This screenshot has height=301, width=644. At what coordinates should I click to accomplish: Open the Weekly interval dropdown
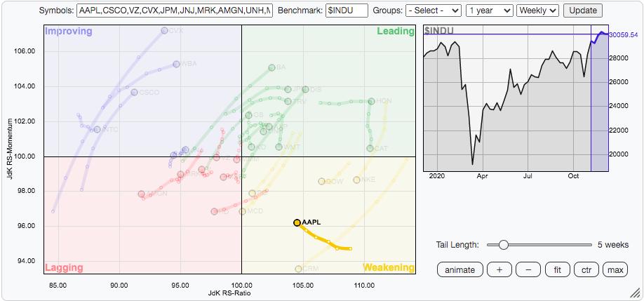(x=538, y=11)
